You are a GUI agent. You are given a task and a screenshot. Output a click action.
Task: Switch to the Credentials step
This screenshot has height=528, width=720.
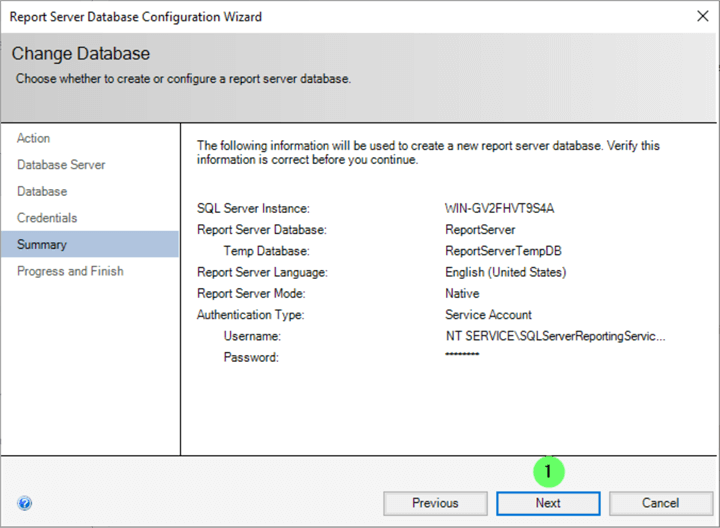coord(47,218)
